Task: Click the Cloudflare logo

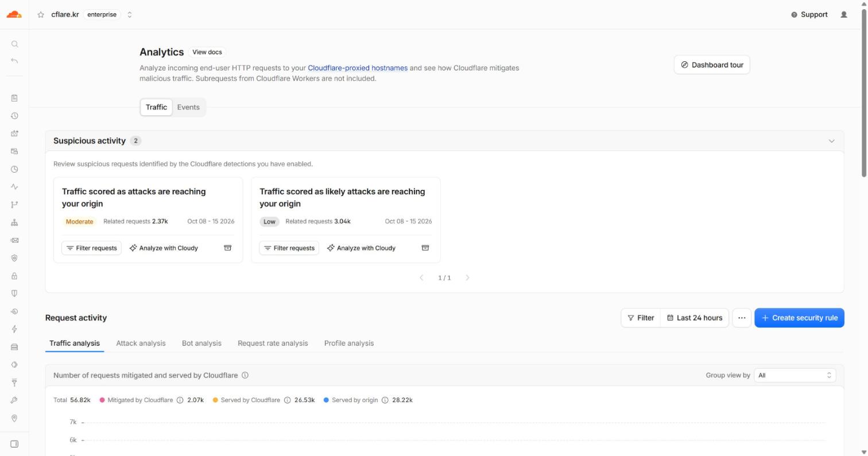Action: [x=14, y=14]
